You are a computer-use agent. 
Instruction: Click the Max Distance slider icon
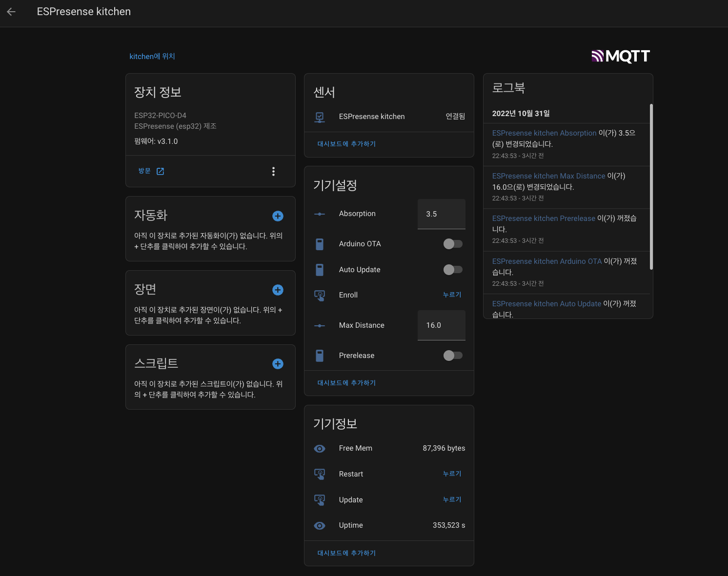[320, 325]
